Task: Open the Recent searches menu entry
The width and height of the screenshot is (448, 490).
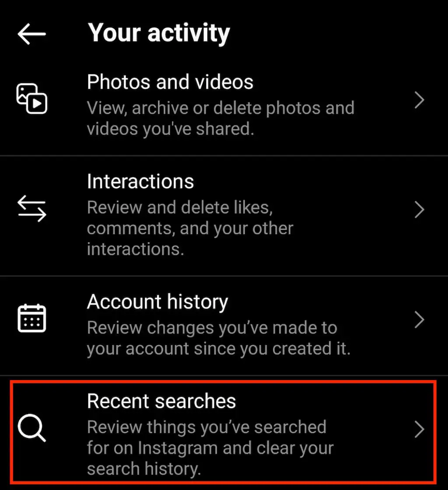Action: 224,433
